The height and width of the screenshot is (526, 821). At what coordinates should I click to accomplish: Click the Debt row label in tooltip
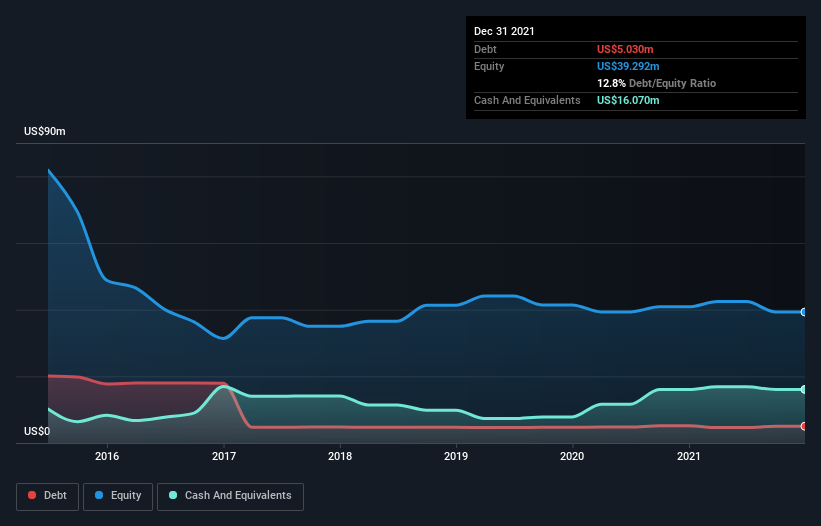(485, 49)
